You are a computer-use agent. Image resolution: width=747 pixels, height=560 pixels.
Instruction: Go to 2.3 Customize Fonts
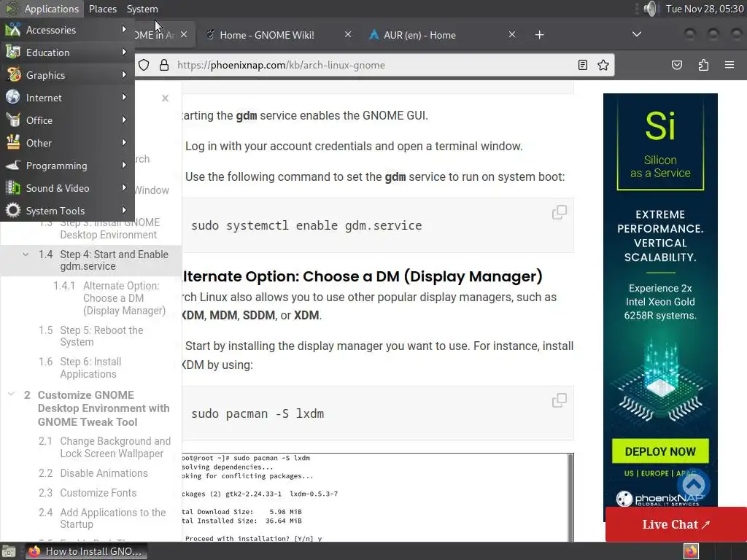[x=98, y=493]
